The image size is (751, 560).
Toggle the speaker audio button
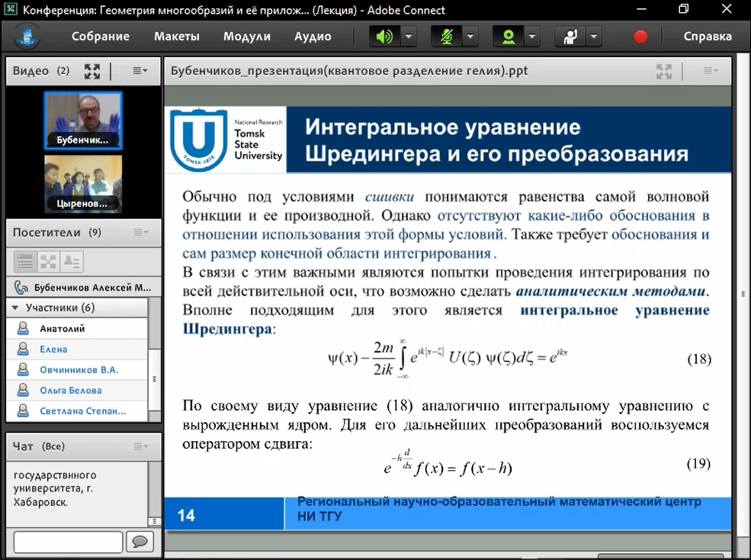pyautogui.click(x=384, y=37)
